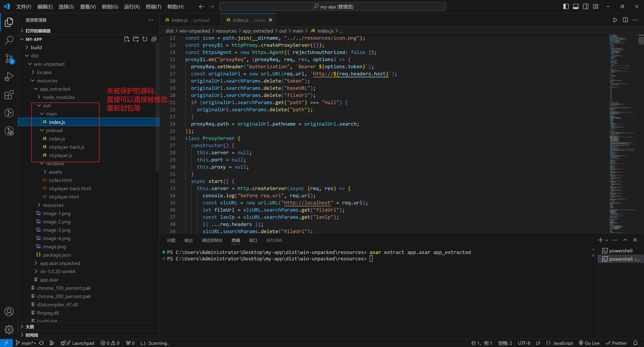Open vlcplayer-back.js file in tree
This screenshot has width=644, height=347.
[x=89, y=147]
